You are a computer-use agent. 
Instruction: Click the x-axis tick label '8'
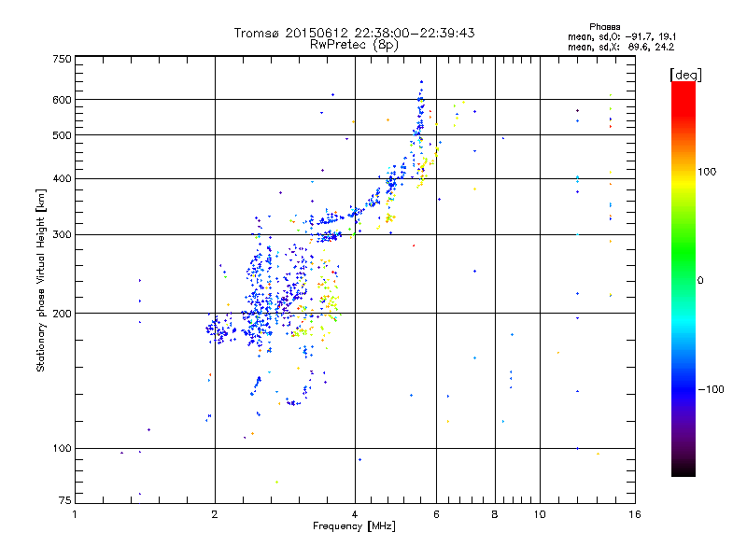click(495, 514)
